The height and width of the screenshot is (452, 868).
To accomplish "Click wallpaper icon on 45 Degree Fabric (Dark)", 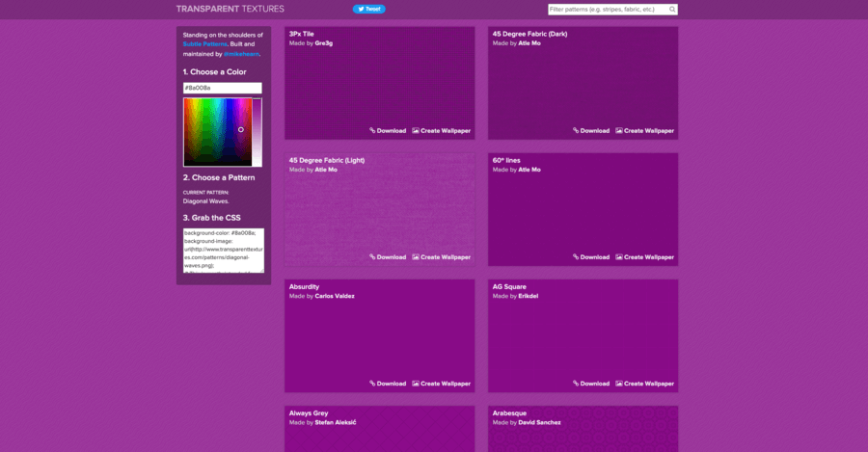I will coord(619,130).
